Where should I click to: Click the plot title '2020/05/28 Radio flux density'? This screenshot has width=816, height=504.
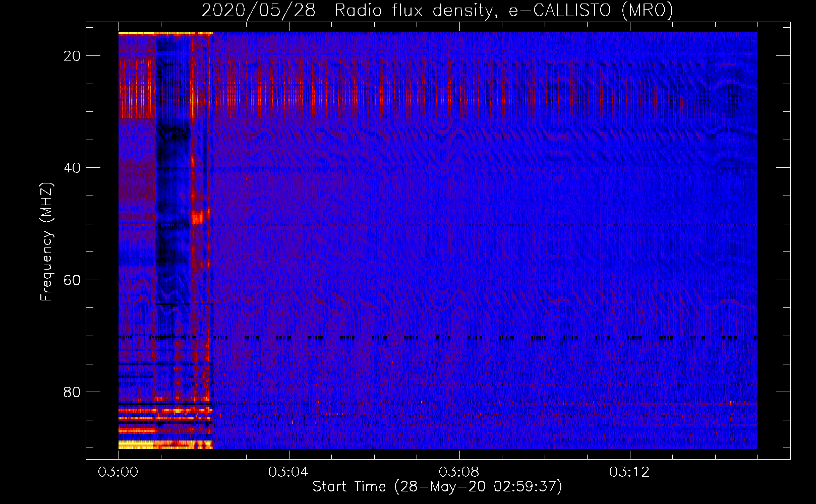pos(437,10)
